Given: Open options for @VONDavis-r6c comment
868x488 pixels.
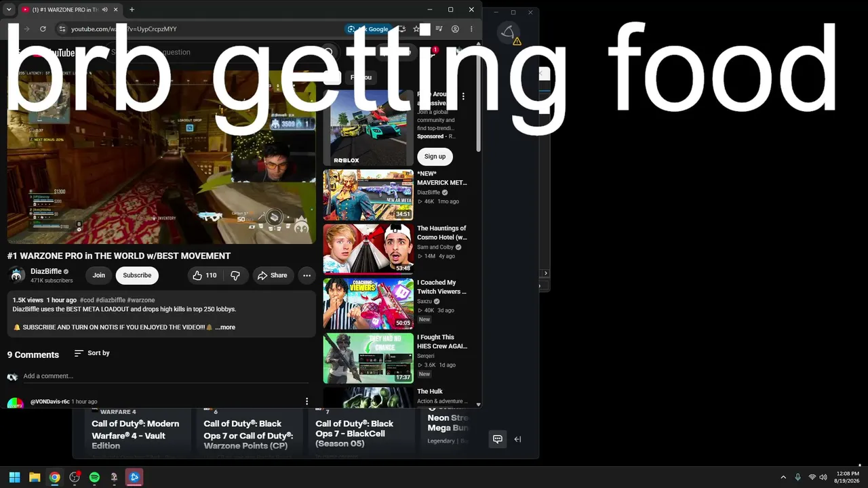Looking at the screenshot, I should (x=307, y=401).
